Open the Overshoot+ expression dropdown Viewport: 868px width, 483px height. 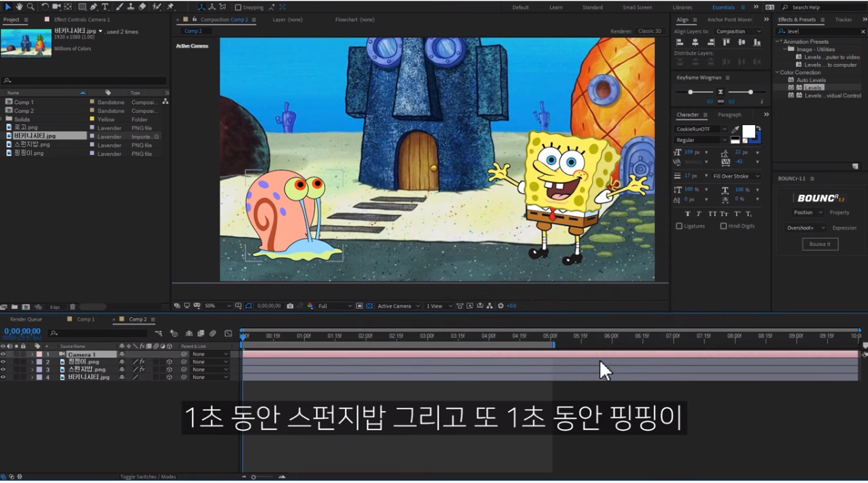point(806,228)
